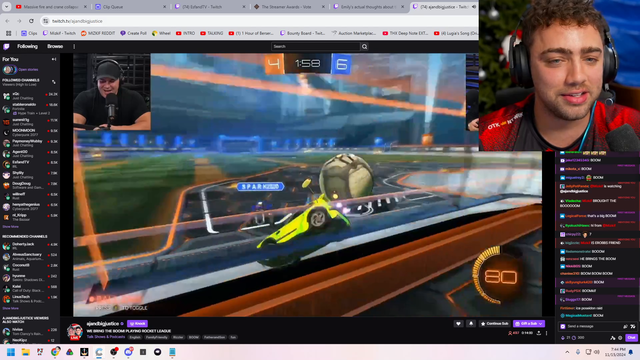640x360 pixels.
Task: Open Google Chrome from taskbar
Action: pyautogui.click(x=55, y=352)
